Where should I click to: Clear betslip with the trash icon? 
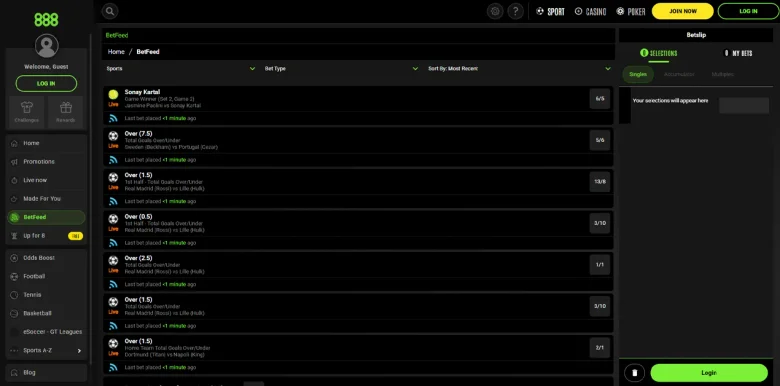[634, 373]
